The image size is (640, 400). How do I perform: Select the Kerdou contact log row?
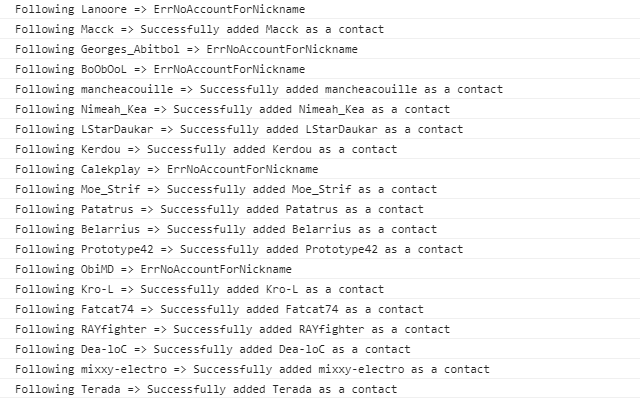tap(206, 149)
